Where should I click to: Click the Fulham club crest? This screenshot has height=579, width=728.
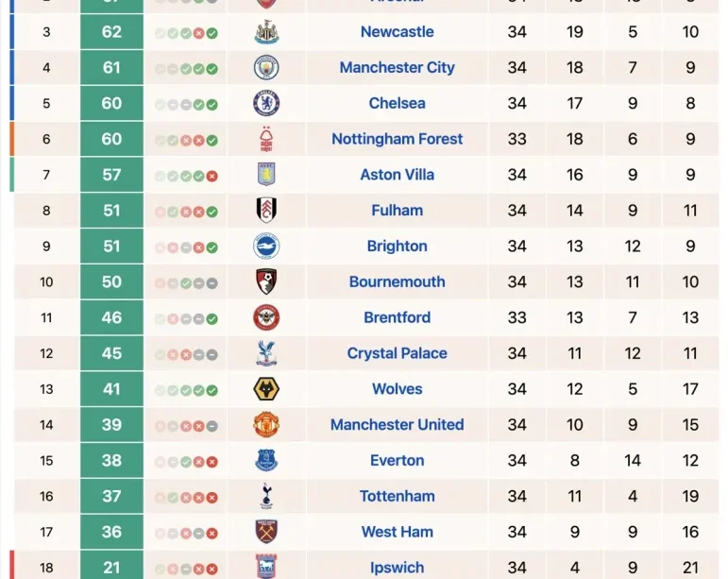(x=266, y=211)
